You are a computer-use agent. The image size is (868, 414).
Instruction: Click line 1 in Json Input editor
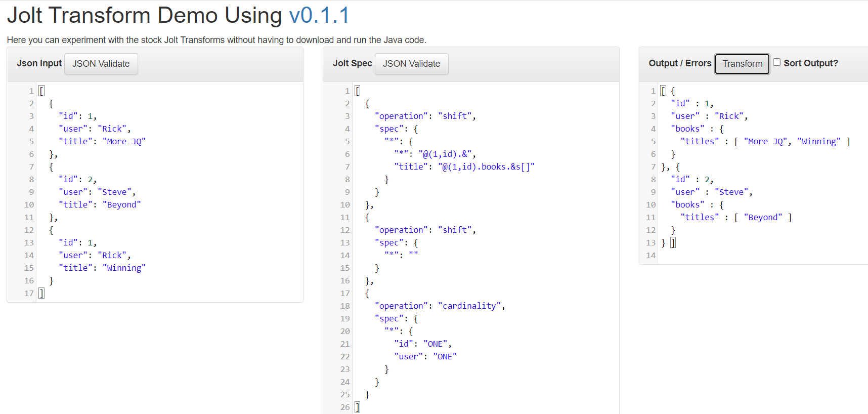(x=170, y=91)
